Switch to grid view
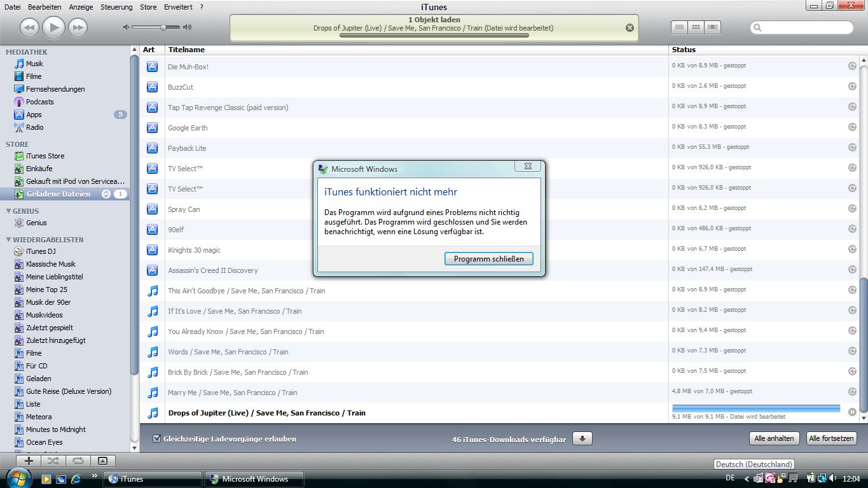Image resolution: width=868 pixels, height=488 pixels. point(696,27)
